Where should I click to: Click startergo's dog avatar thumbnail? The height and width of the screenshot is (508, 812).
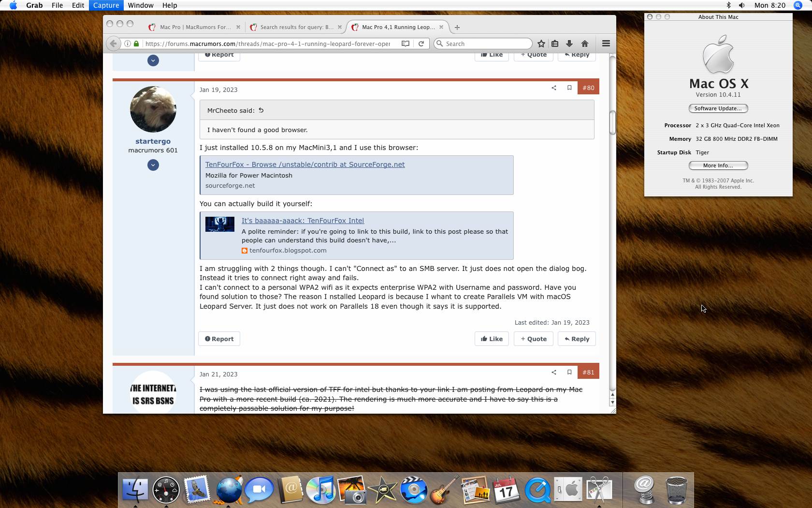[x=153, y=109]
